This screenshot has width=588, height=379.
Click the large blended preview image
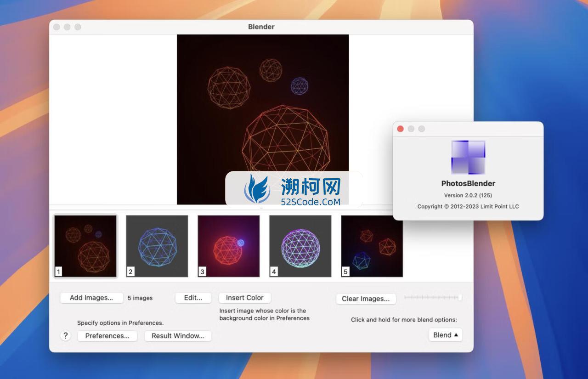(263, 119)
